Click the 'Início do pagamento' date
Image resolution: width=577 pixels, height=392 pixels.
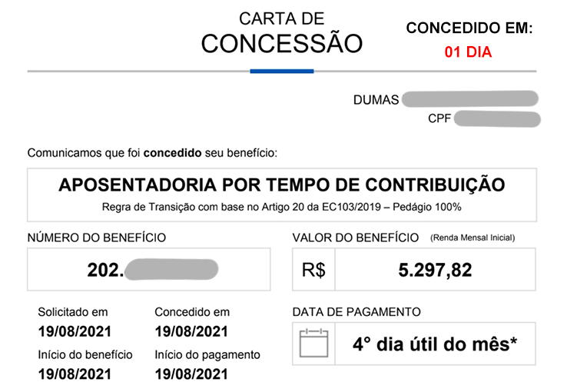tap(191, 374)
